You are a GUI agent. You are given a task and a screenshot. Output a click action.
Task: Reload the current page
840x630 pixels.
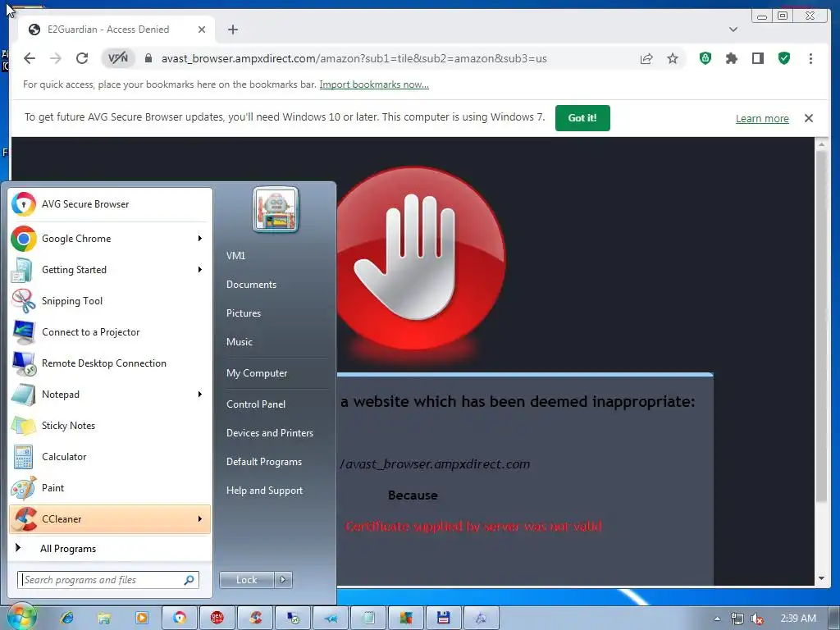pos(81,58)
